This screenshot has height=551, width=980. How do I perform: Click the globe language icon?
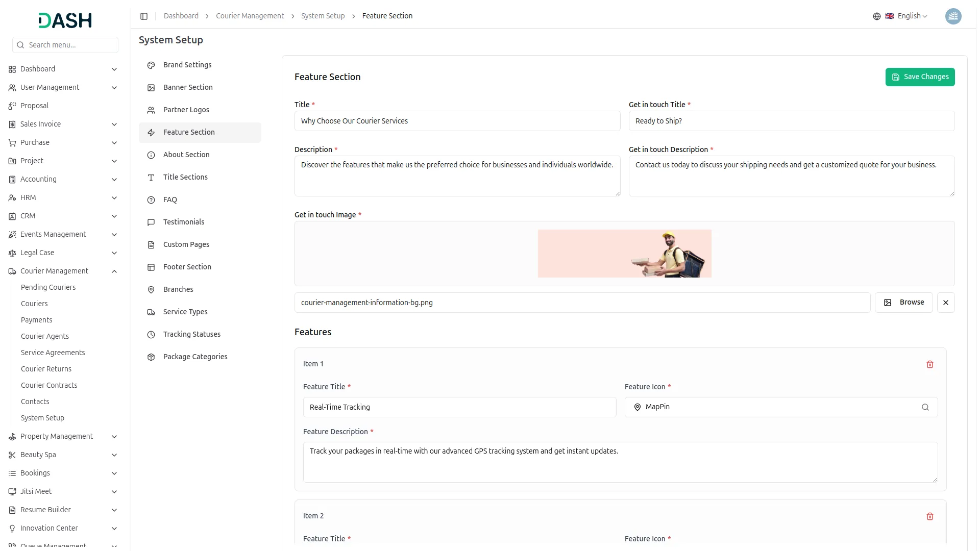(876, 16)
